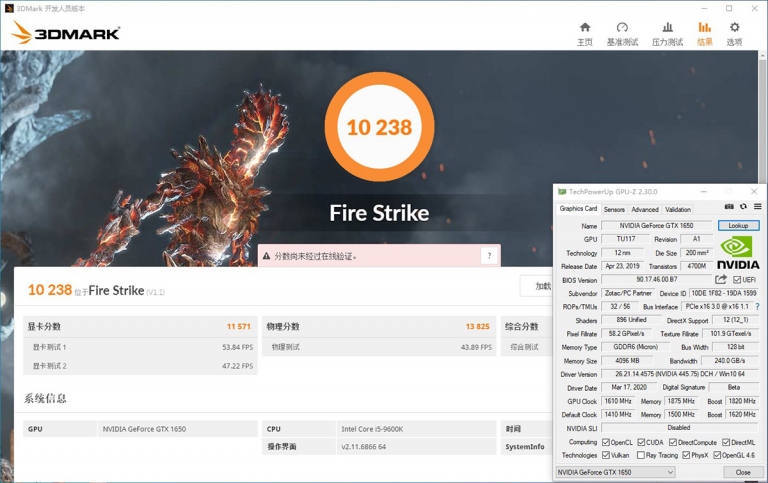
Task: Click the question mark on validation warning
Action: (x=489, y=256)
